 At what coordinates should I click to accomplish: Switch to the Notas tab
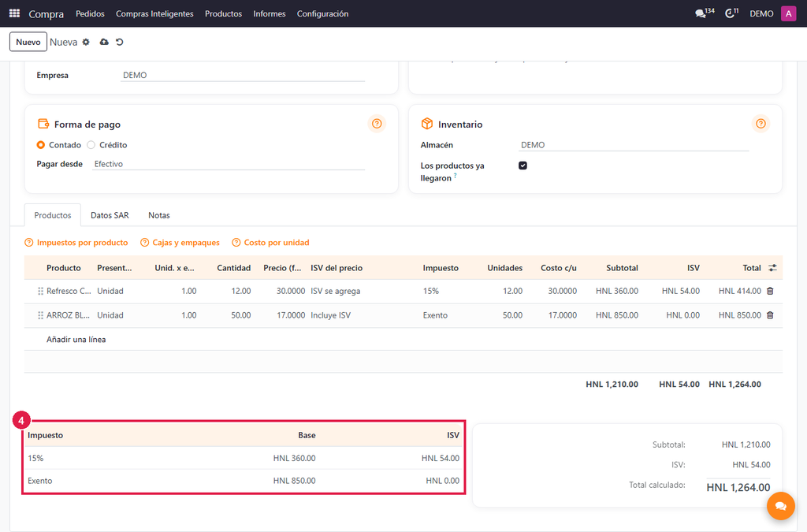[x=159, y=215]
